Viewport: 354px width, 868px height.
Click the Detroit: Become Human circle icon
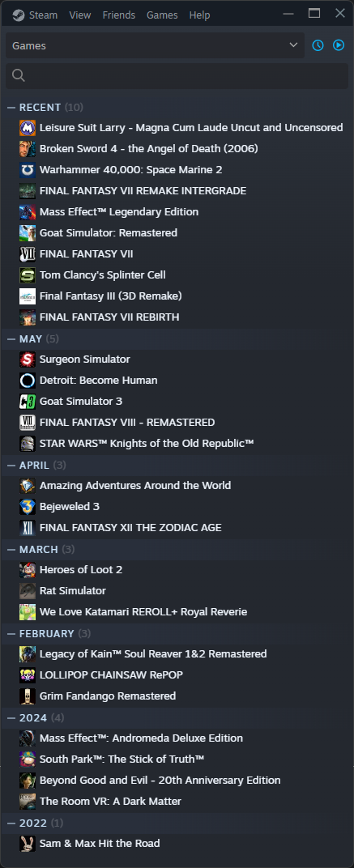point(28,381)
